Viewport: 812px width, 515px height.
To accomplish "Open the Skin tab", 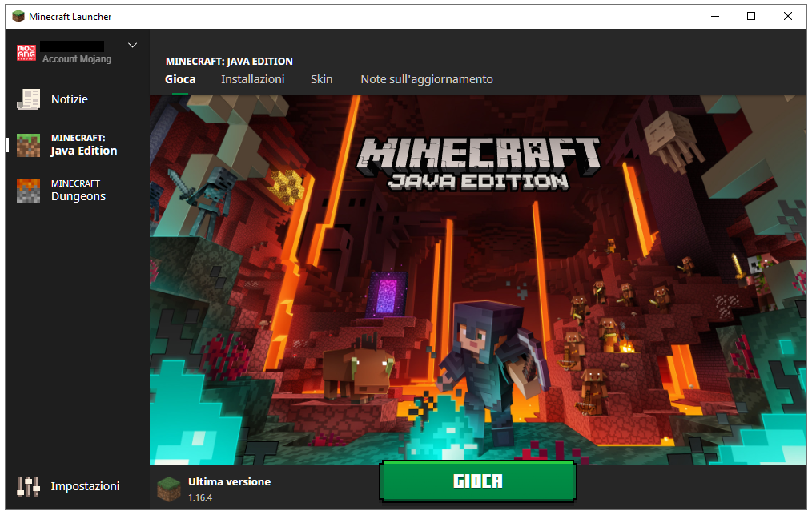I will tap(322, 79).
